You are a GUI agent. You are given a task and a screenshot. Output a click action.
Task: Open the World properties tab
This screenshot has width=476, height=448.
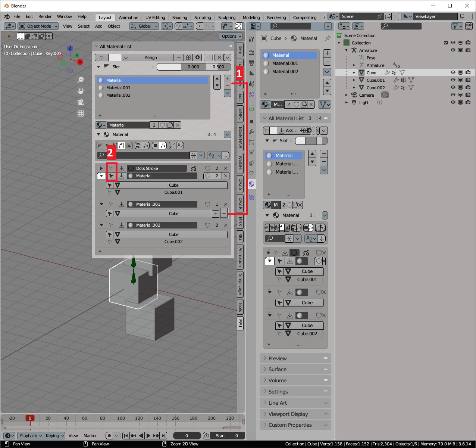pos(251,94)
